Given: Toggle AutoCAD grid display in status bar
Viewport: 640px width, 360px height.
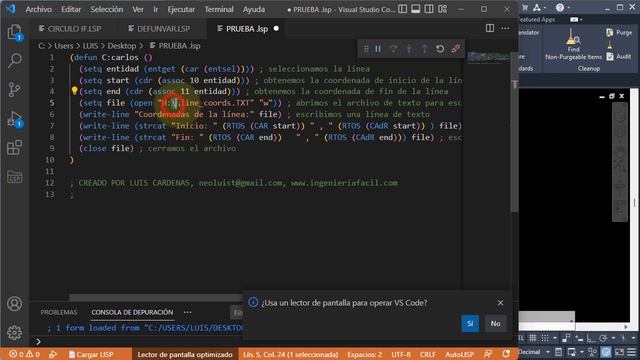Looking at the screenshot, I should click(533, 338).
